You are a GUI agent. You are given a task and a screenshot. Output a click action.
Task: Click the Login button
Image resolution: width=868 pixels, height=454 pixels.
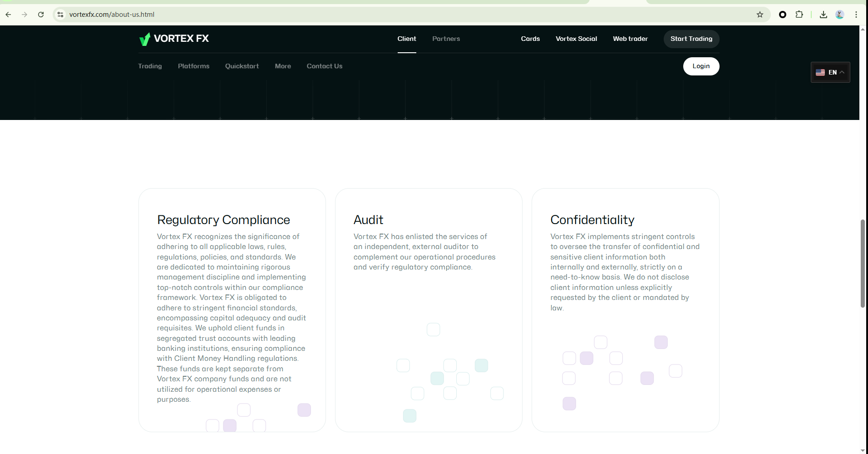click(701, 66)
